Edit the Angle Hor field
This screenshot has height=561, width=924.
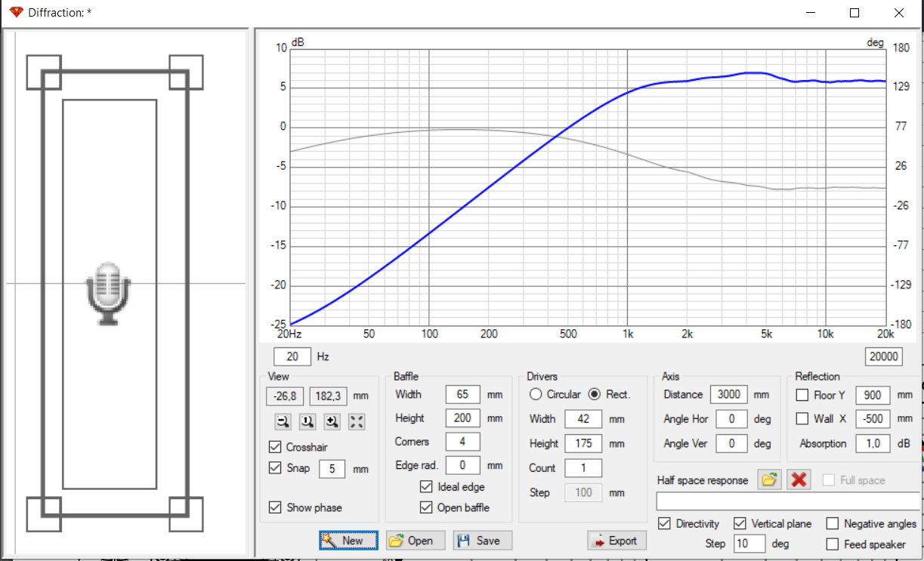point(732,419)
